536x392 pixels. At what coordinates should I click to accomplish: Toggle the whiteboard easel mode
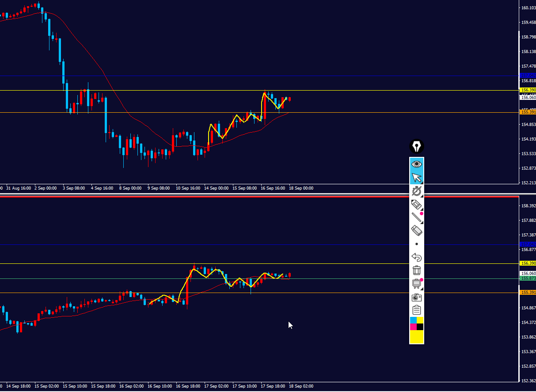pyautogui.click(x=417, y=283)
